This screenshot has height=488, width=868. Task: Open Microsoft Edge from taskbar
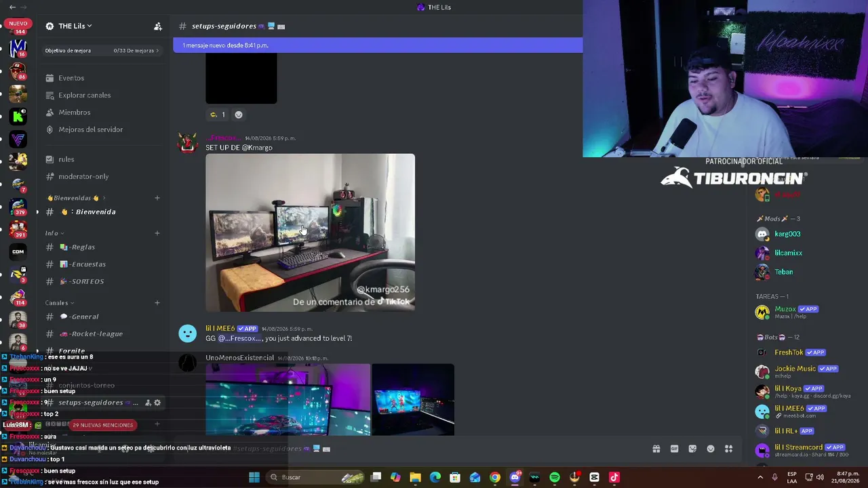[435, 477]
